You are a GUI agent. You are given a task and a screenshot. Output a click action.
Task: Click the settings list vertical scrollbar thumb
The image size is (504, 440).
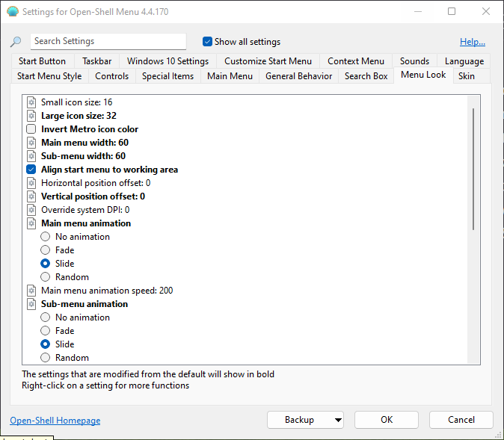(x=473, y=170)
